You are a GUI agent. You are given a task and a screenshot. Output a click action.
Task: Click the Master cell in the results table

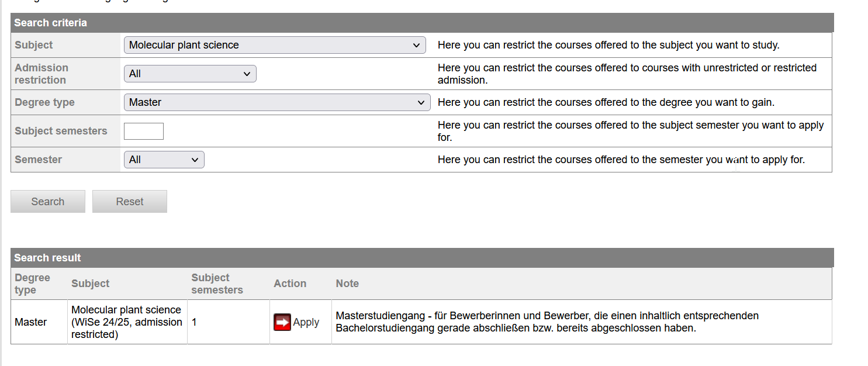pyautogui.click(x=29, y=322)
